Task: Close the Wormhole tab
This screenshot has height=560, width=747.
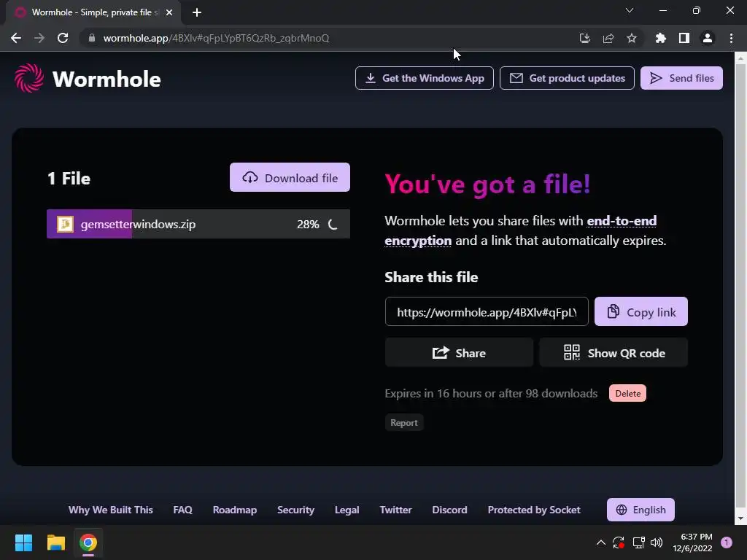Action: (169, 13)
